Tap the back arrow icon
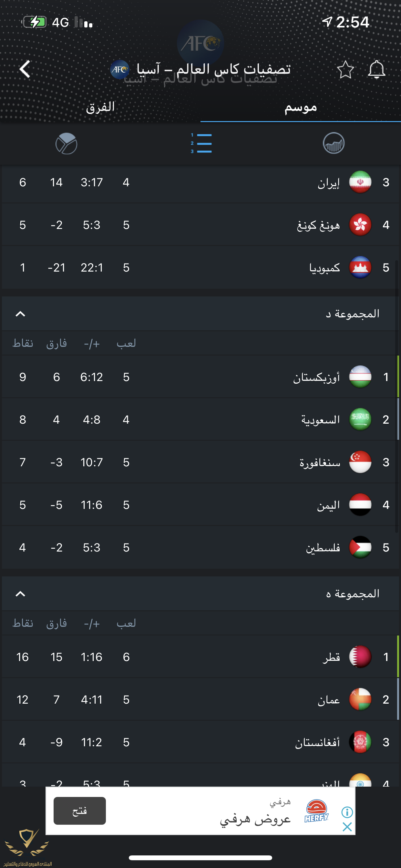The width and height of the screenshot is (401, 868). click(x=25, y=69)
